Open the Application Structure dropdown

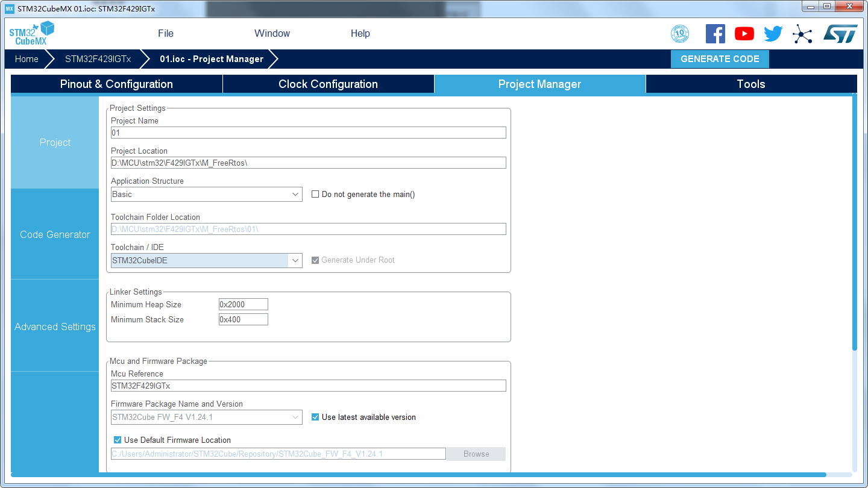(x=207, y=194)
